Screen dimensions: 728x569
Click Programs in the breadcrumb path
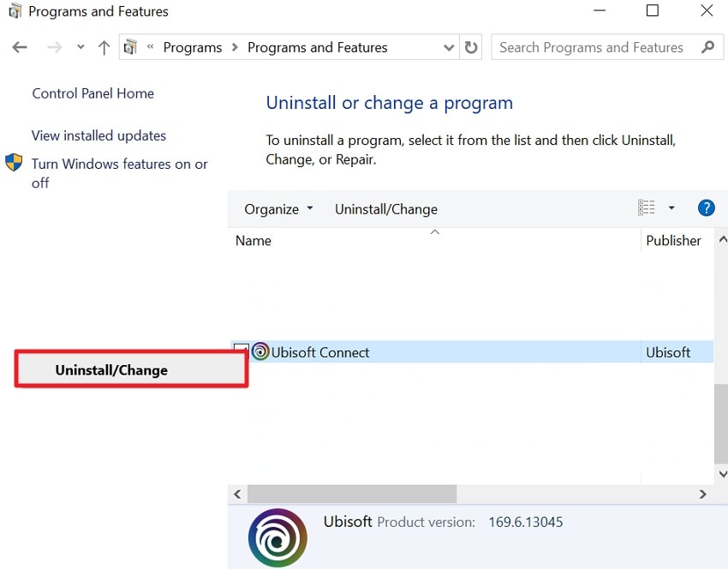tap(193, 47)
